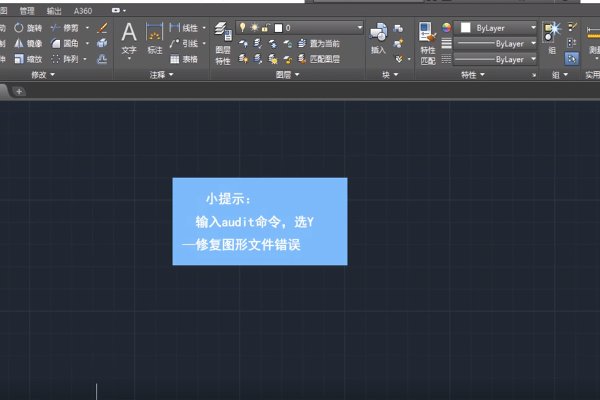Open the Linear (线性) dropdown arrow
Screen dimensions: 600x400
point(204,28)
